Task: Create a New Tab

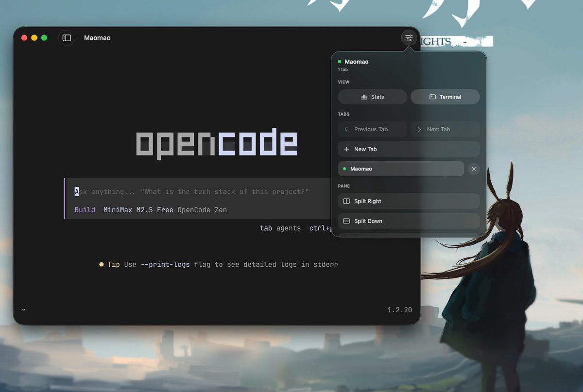Action: (409, 149)
